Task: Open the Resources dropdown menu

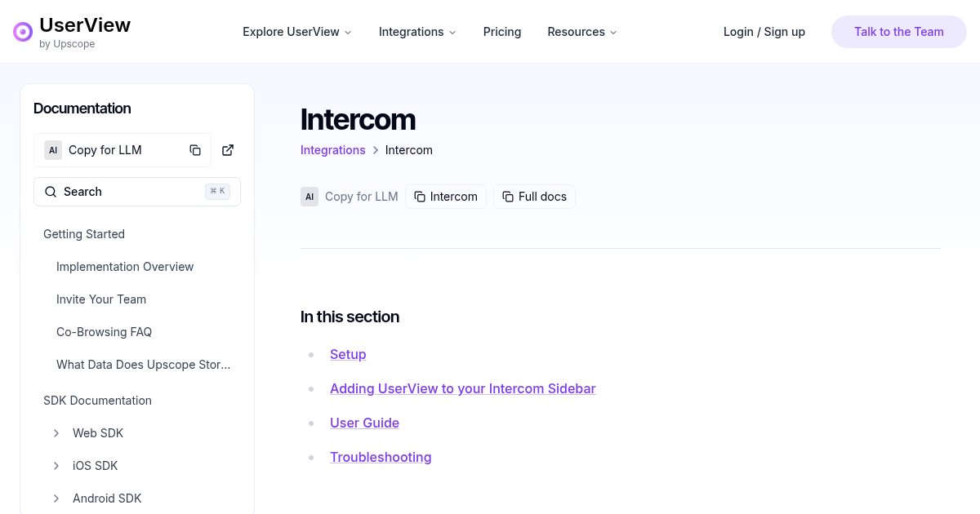Action: coord(582,32)
